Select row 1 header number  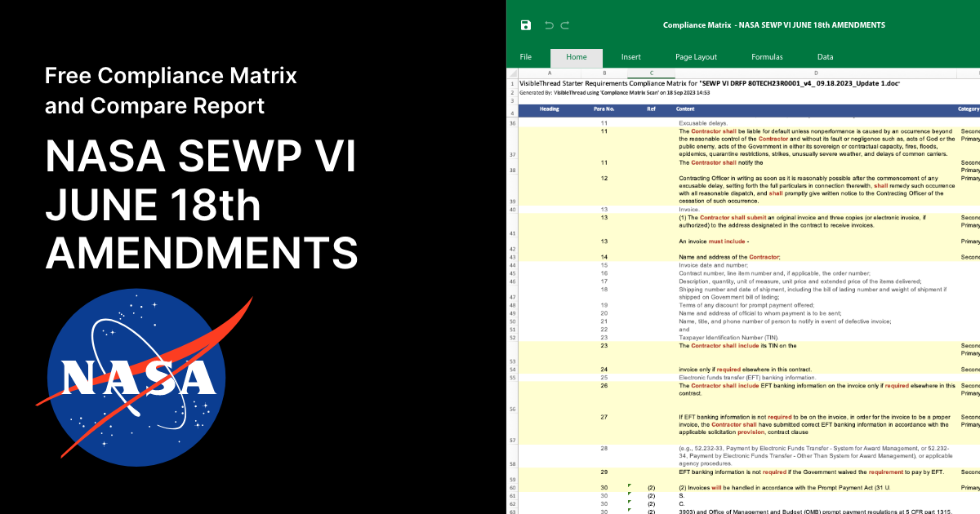(x=512, y=84)
